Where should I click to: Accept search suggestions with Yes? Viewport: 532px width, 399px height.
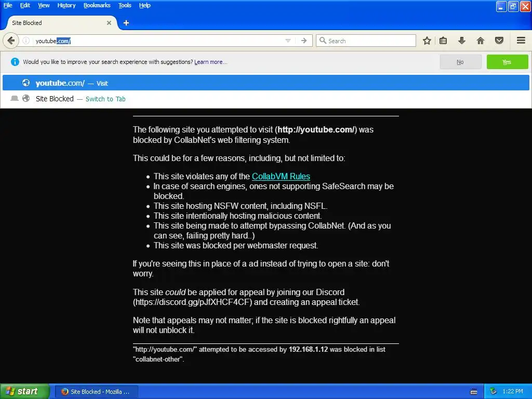click(507, 62)
